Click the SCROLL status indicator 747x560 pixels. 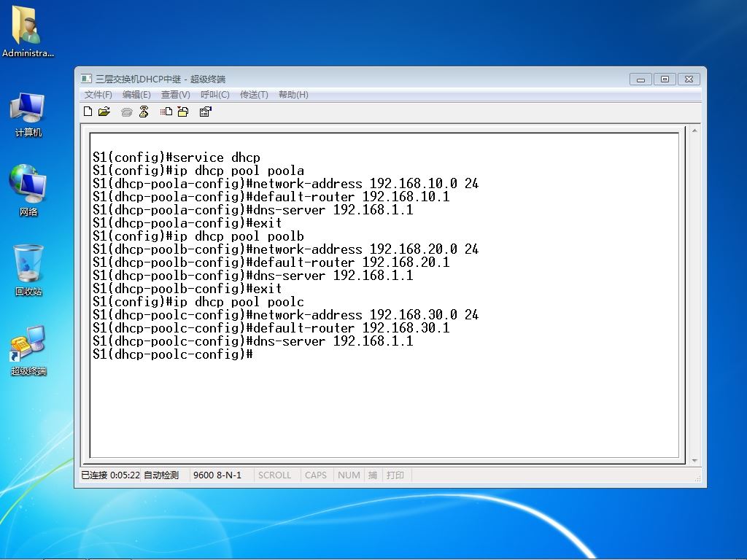click(x=274, y=475)
